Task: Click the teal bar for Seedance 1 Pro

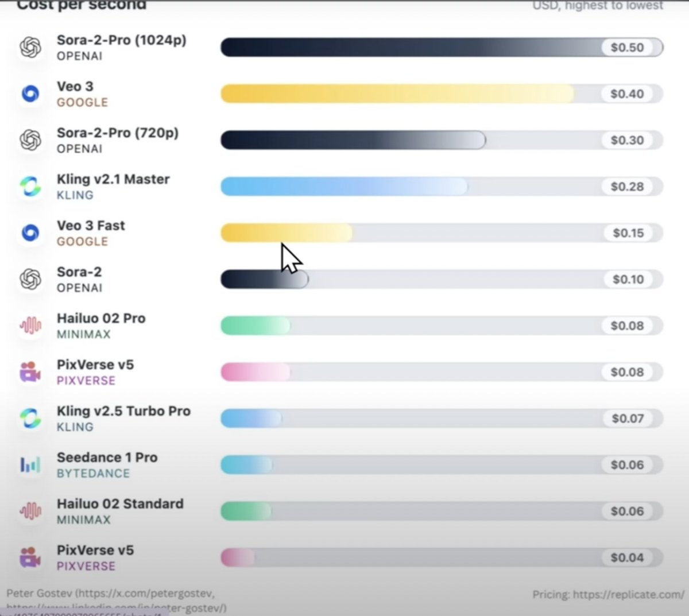Action: tap(246, 464)
